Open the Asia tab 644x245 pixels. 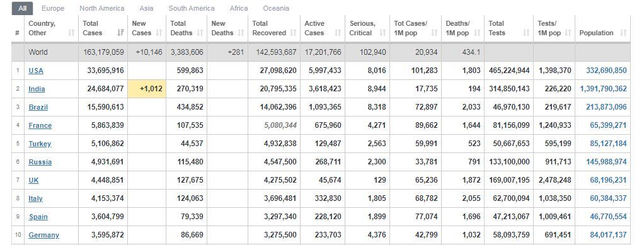coord(147,8)
